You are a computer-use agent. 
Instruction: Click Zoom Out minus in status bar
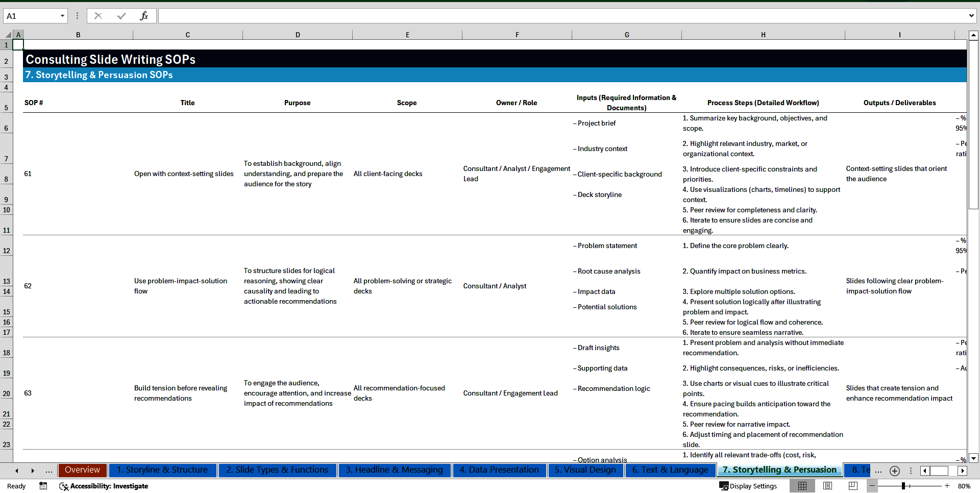(x=872, y=486)
